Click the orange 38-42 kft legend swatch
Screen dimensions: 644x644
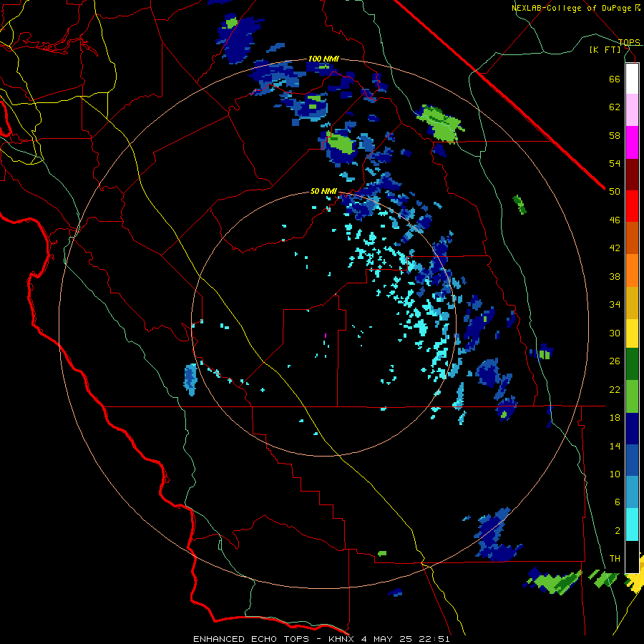coord(632,270)
